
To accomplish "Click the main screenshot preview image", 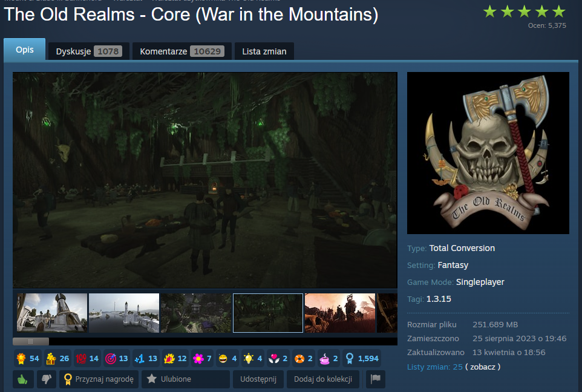I will pos(205,180).
